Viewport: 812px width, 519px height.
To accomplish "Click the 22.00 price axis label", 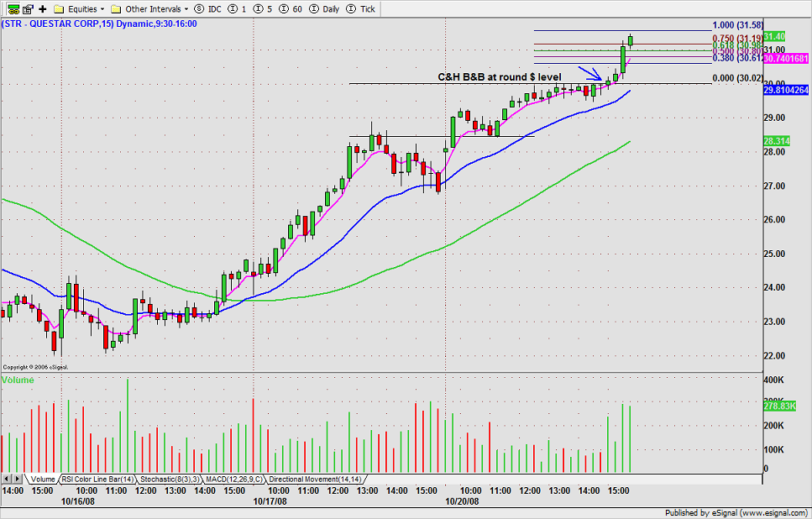I will tap(775, 356).
